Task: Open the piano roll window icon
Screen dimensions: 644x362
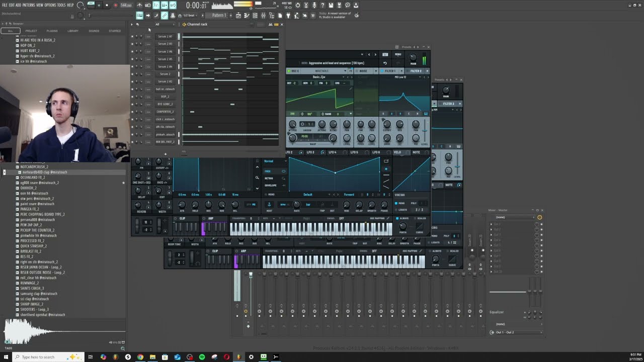Action: coord(247,16)
